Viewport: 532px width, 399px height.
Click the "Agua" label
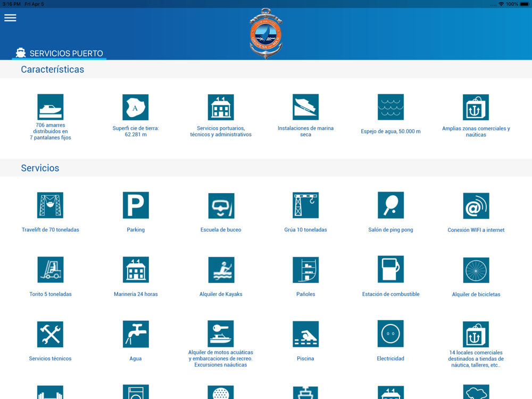(x=135, y=359)
